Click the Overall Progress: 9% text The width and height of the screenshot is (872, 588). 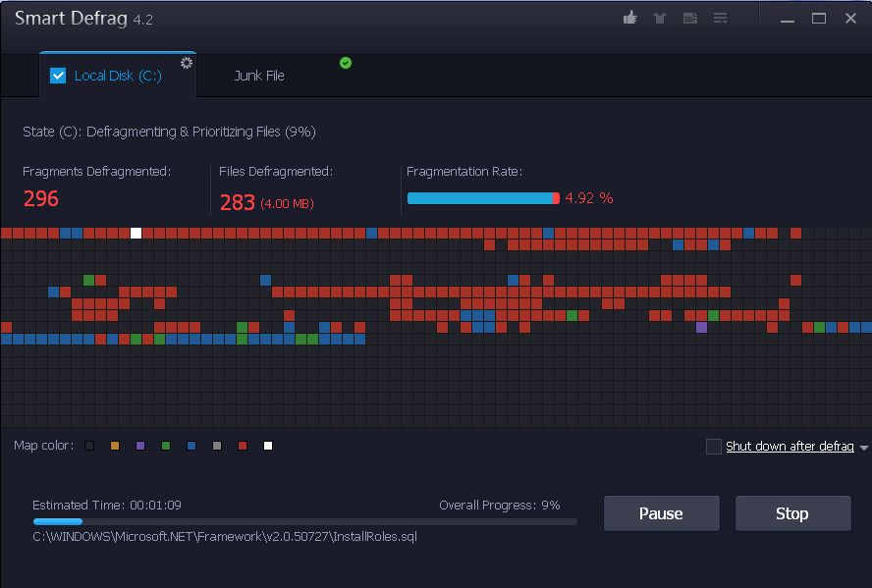500,506
